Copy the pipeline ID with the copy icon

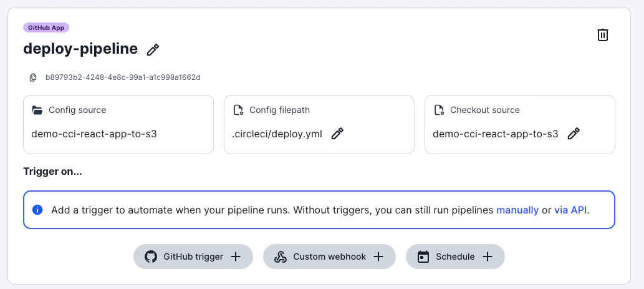click(33, 77)
